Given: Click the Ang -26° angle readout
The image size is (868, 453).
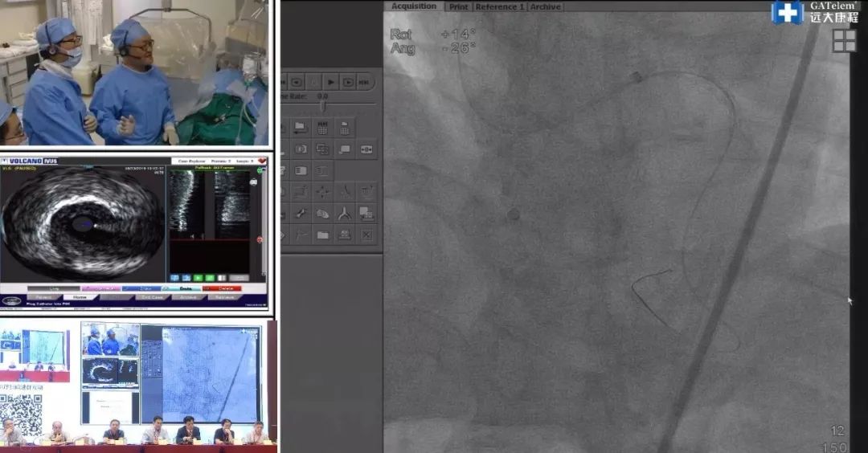Looking at the screenshot, I should (432, 48).
